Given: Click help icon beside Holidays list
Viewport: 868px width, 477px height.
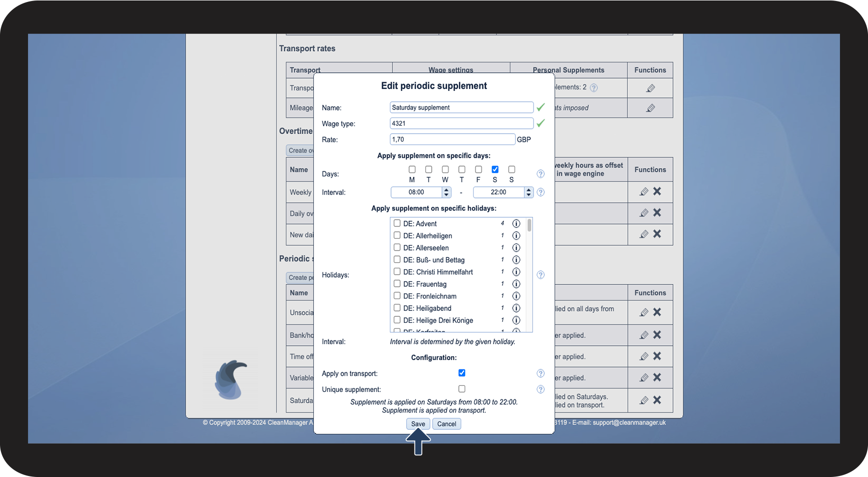Looking at the screenshot, I should (540, 275).
